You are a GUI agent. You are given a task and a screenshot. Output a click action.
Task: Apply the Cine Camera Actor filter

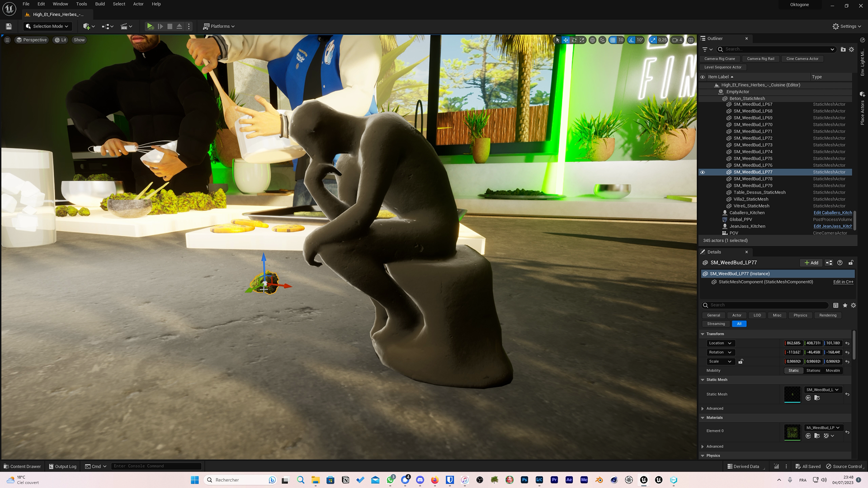[802, 59]
